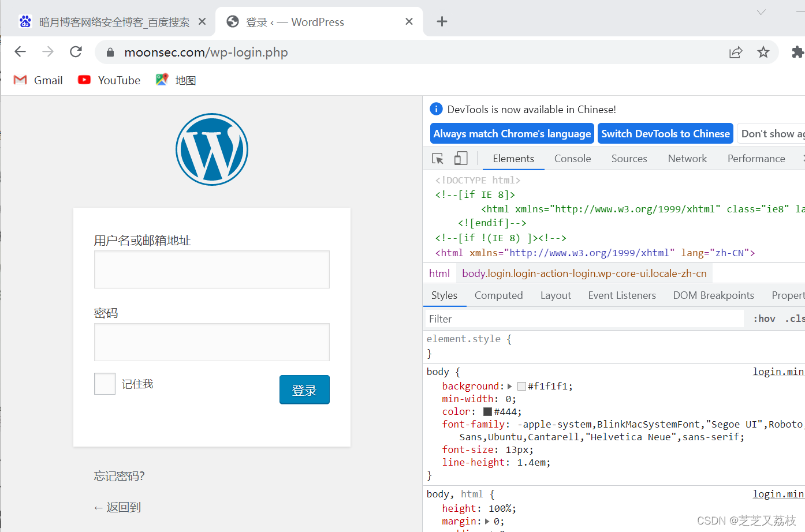The image size is (805, 532).
Task: Open the 忘记密码? link
Action: [x=120, y=476]
